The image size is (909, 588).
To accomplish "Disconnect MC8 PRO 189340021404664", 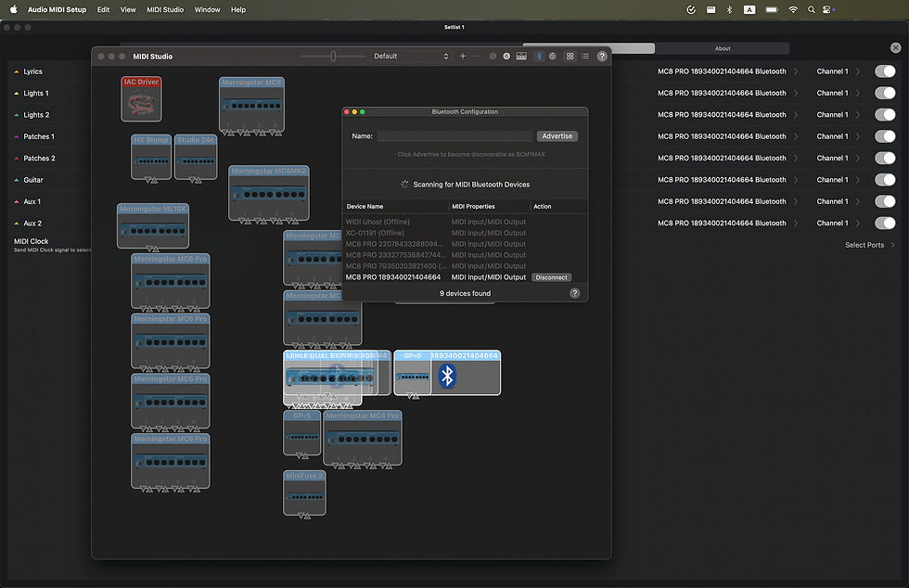I will pos(551,277).
